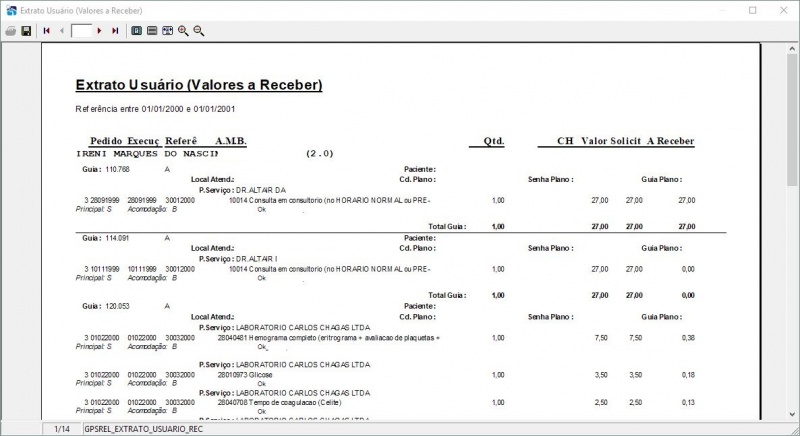Viewport: 800px width, 436px height.
Task: Click the Pedido column header
Action: click(106, 141)
